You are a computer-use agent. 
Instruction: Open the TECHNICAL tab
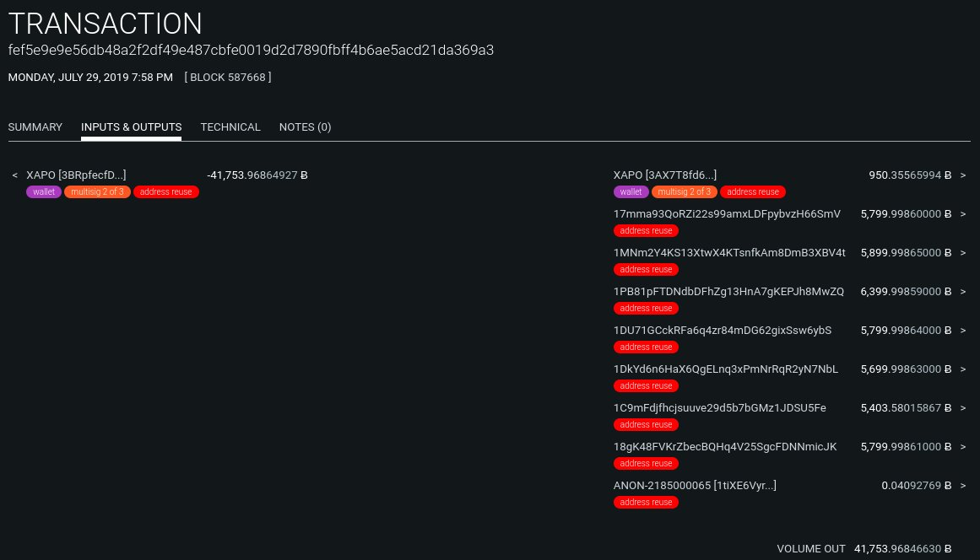click(x=230, y=127)
